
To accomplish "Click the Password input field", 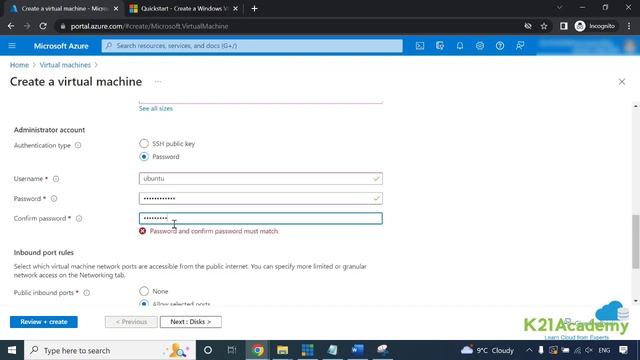I will (x=260, y=198).
